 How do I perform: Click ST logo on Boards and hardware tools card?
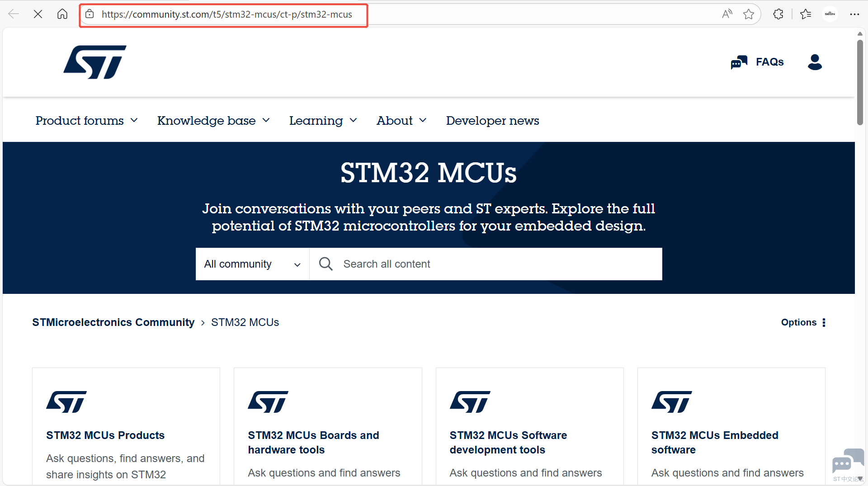coord(268,402)
